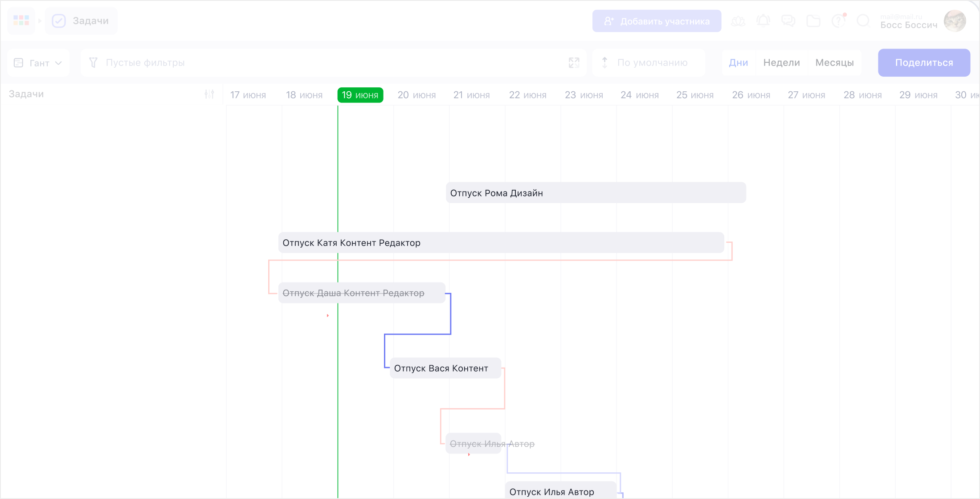Open Босс Боссич profile avatar menu
This screenshot has height=499, width=980.
pos(955,21)
